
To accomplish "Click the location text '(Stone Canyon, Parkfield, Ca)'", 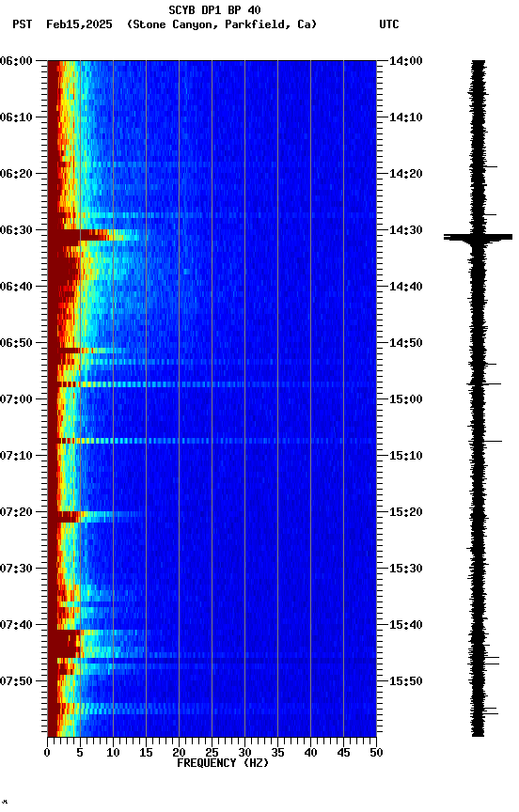I will [222, 24].
